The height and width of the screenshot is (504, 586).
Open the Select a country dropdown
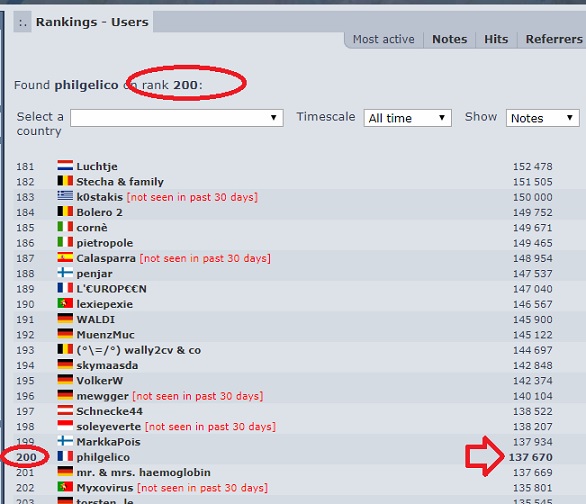point(177,118)
